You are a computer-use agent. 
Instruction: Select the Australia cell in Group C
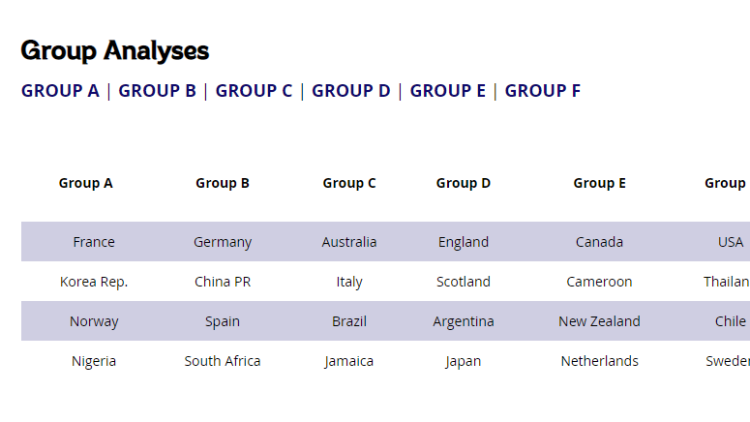[x=349, y=242]
